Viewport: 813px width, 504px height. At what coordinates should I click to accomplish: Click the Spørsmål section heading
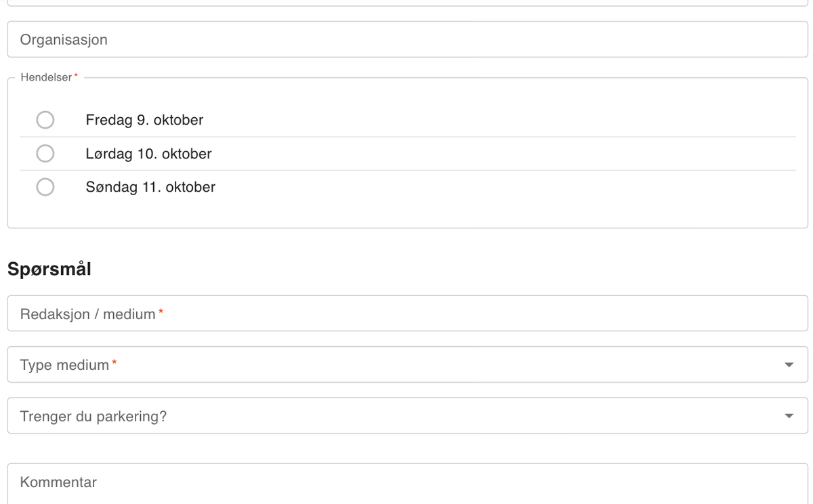(49, 269)
